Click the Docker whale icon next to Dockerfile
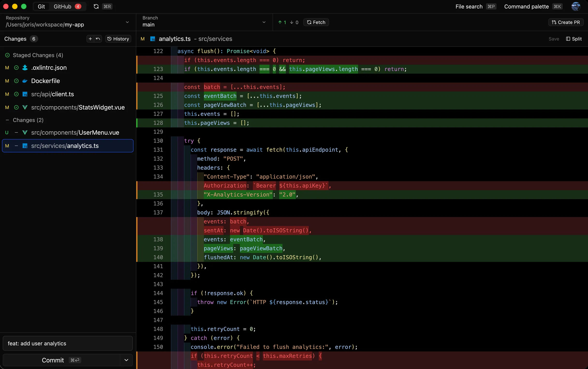The width and height of the screenshot is (588, 369). point(25,81)
